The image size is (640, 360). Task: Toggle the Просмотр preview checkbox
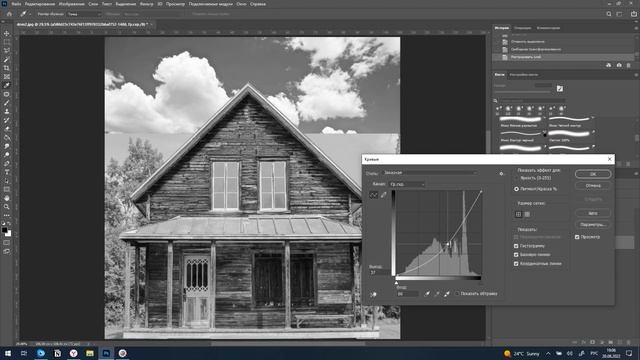[x=577, y=237]
